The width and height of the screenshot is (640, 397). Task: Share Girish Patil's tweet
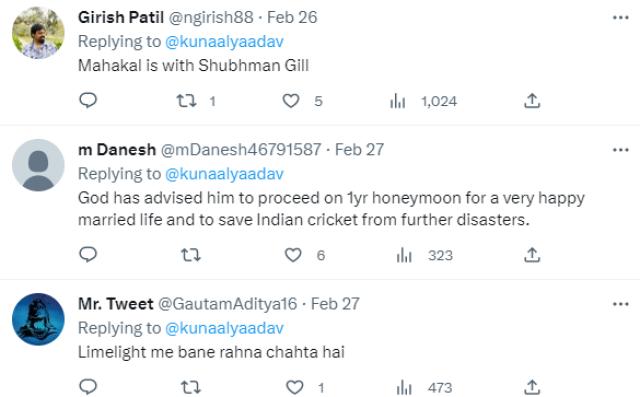click(532, 101)
